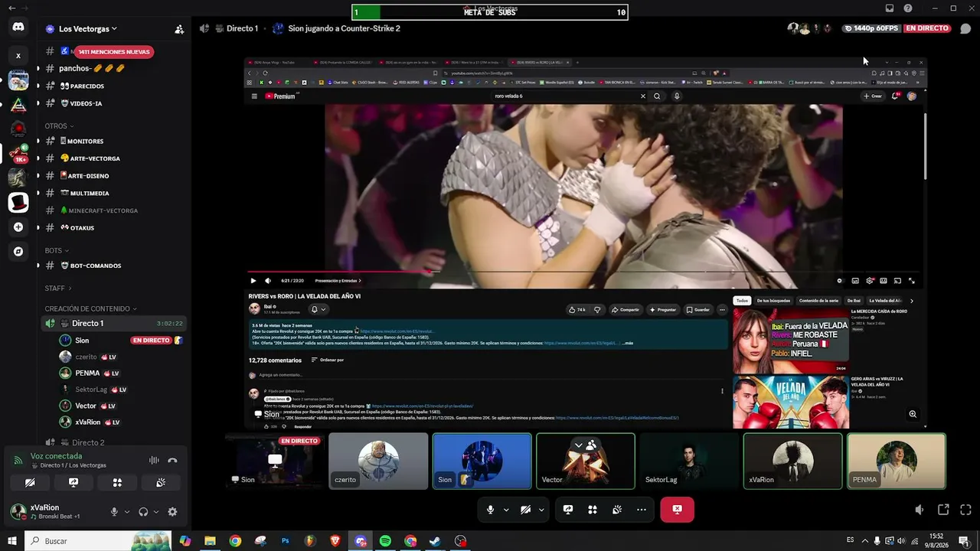Open the help question mark icon

[908, 8]
